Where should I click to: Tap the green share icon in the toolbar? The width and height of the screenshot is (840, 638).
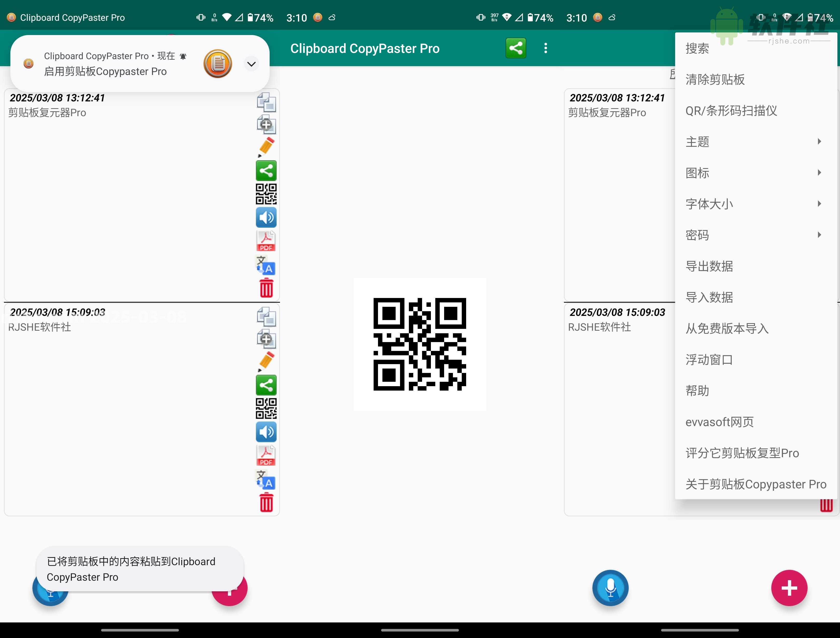click(516, 48)
